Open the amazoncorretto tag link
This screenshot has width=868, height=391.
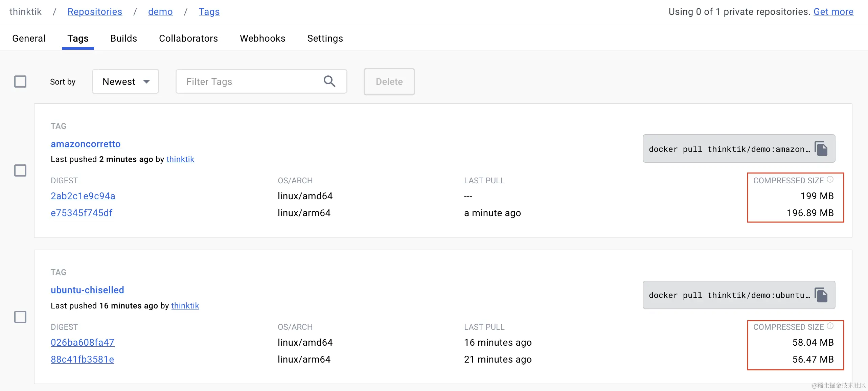[86, 144]
